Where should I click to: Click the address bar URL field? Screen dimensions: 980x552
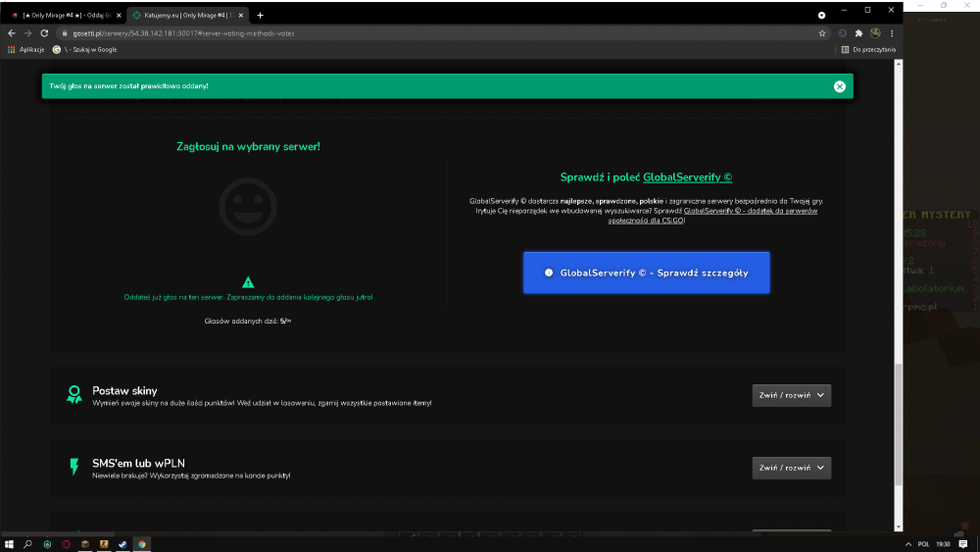point(437,33)
